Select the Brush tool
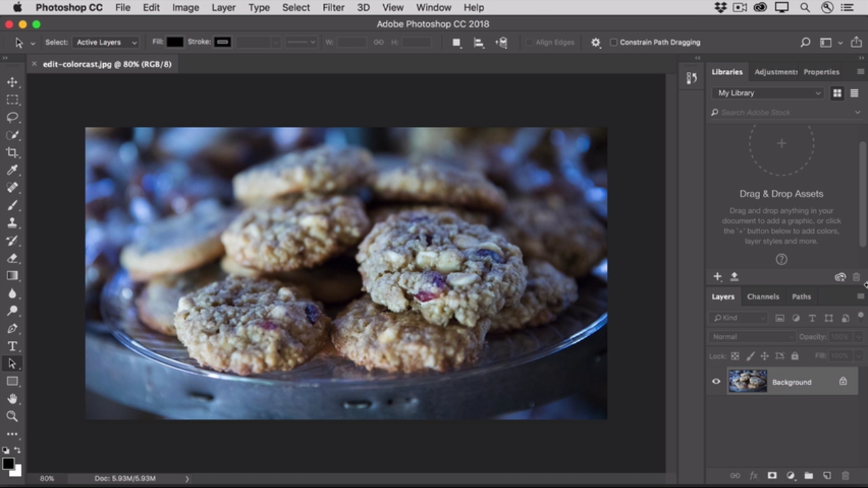 12,205
